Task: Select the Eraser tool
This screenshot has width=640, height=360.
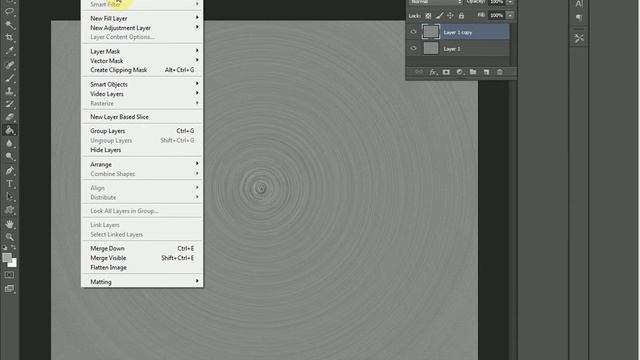Action: 9,117
